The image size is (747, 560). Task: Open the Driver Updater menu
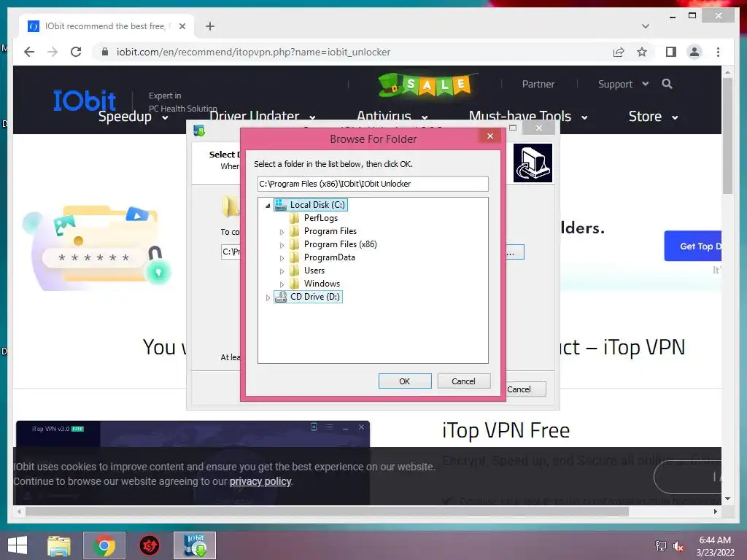click(263, 116)
